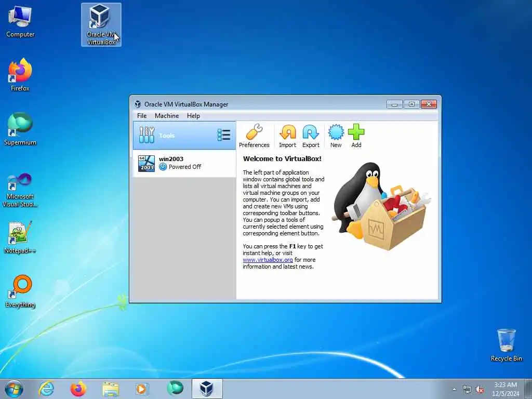Select the Tools entry in left panel

click(184, 136)
